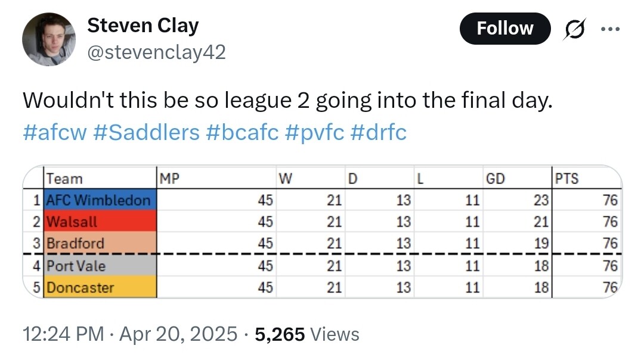Open the Steven Clay display name

tap(143, 26)
